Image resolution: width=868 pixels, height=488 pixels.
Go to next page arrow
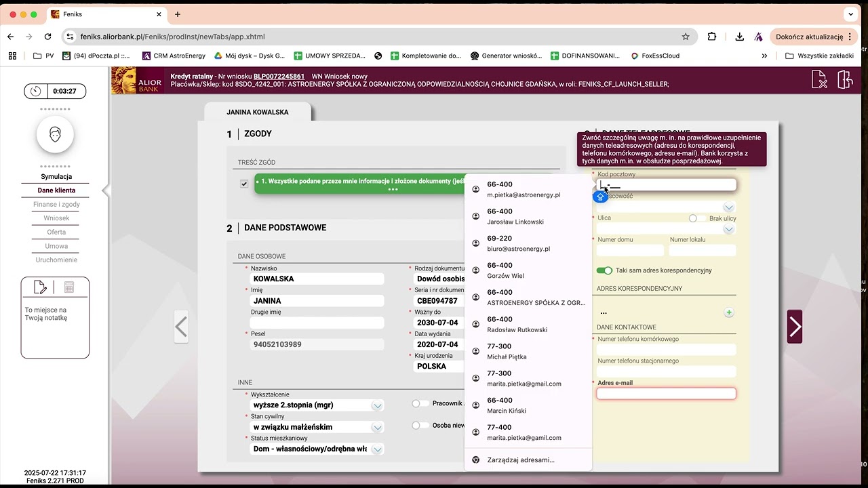tap(795, 327)
